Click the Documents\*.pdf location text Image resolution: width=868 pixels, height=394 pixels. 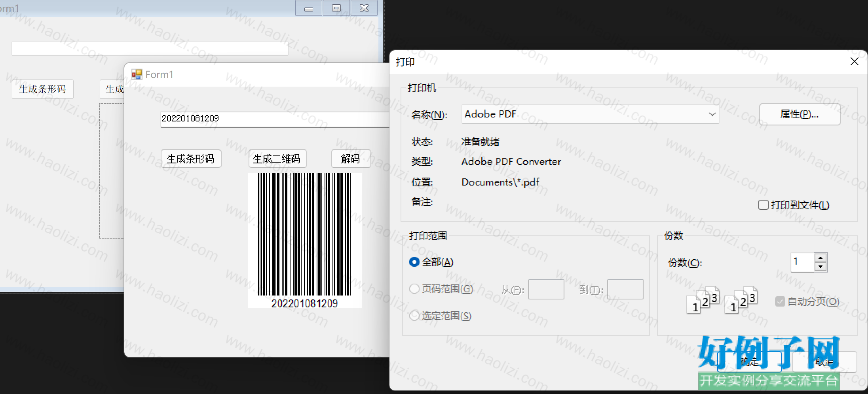pyautogui.click(x=500, y=182)
